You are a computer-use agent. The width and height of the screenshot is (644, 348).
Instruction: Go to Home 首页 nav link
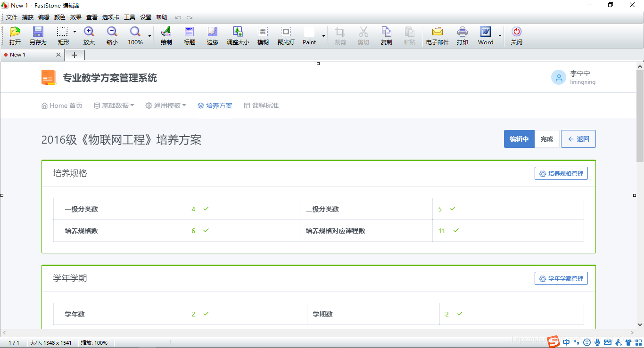[x=62, y=105]
